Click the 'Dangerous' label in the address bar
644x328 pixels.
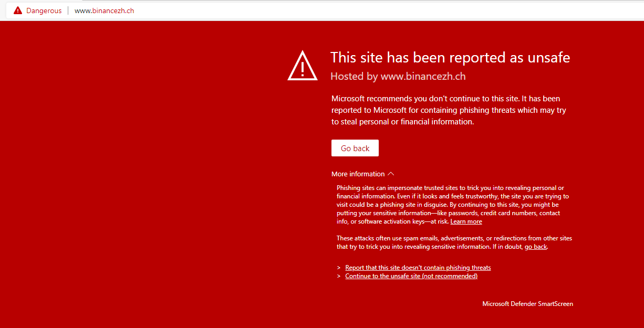[x=44, y=10]
